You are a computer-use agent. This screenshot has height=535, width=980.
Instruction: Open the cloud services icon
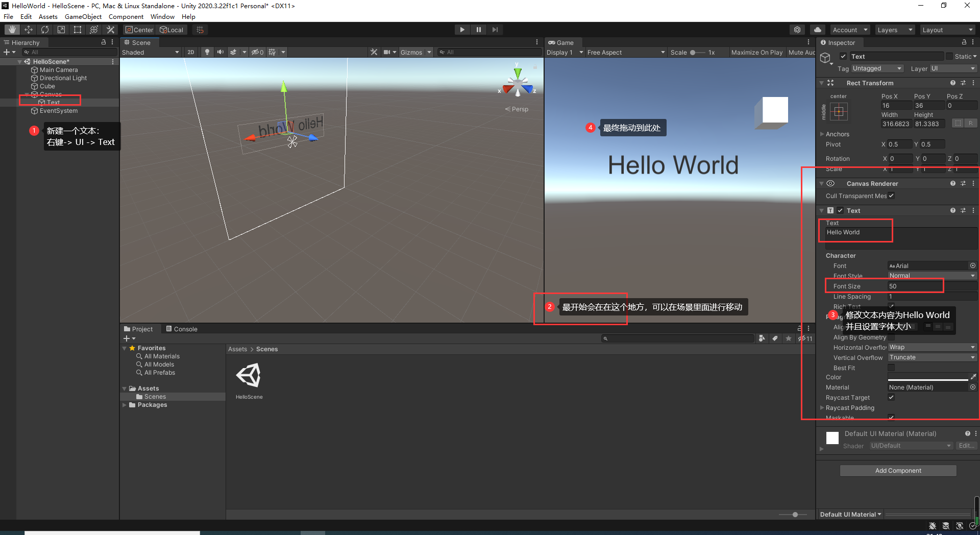818,30
